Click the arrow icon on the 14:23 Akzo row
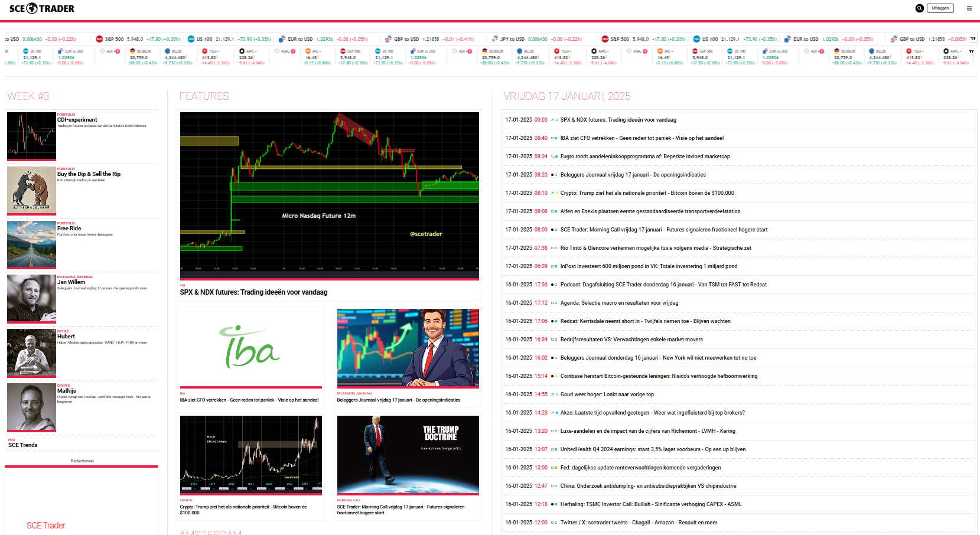The width and height of the screenshot is (980, 535). tap(552, 413)
